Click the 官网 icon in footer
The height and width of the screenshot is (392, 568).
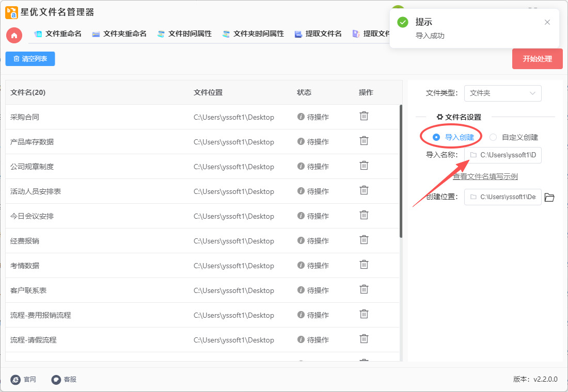point(15,380)
